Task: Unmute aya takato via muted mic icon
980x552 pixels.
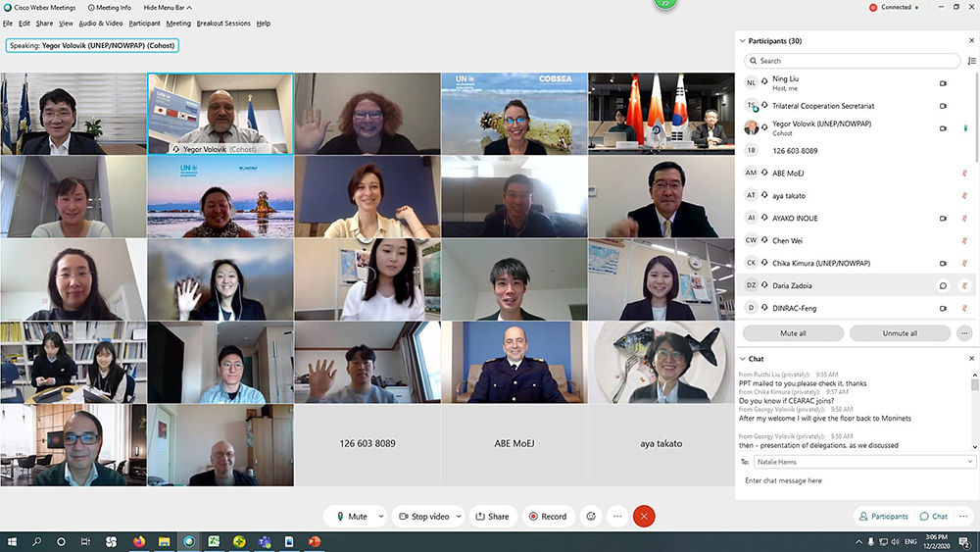Action: tap(964, 196)
